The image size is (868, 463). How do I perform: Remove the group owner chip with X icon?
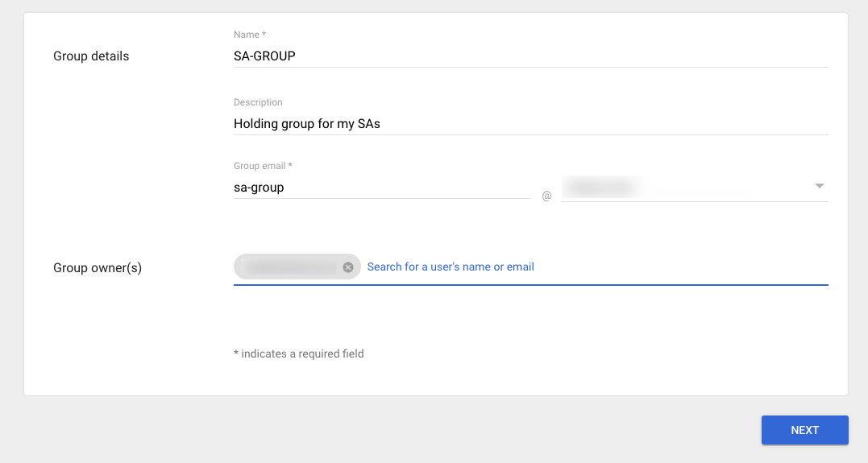(348, 267)
